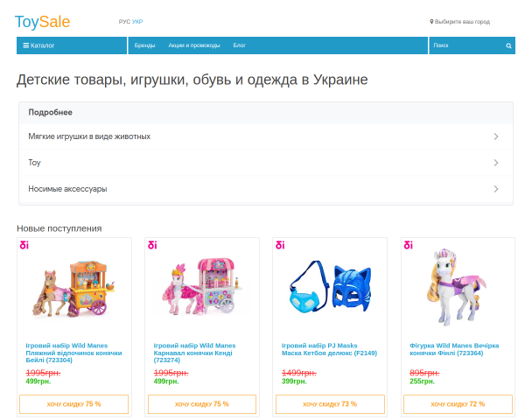Click the Бі badge on Фінлі figure card
Screen dimensions: 525x420
409,245
